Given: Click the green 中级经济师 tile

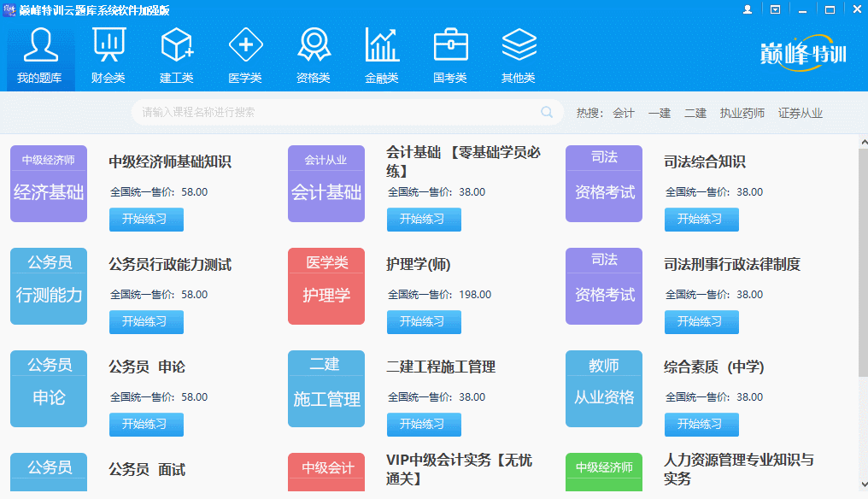Looking at the screenshot, I should 604,473.
